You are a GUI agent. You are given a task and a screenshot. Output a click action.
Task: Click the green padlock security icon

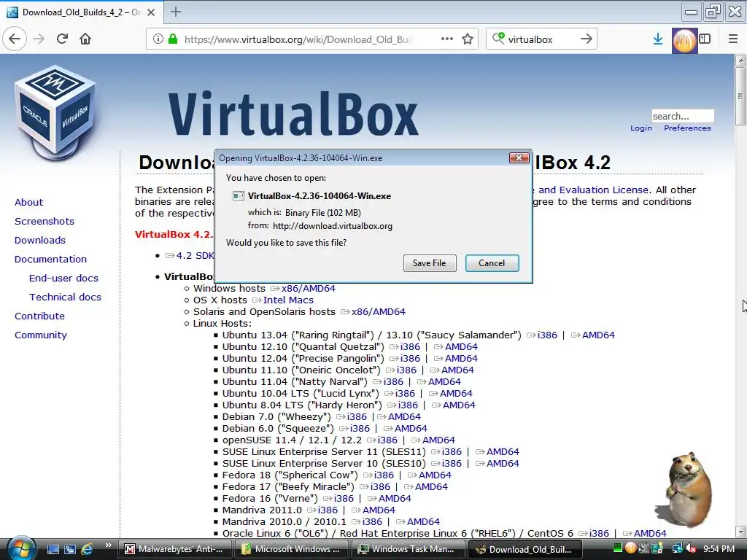[x=172, y=39]
